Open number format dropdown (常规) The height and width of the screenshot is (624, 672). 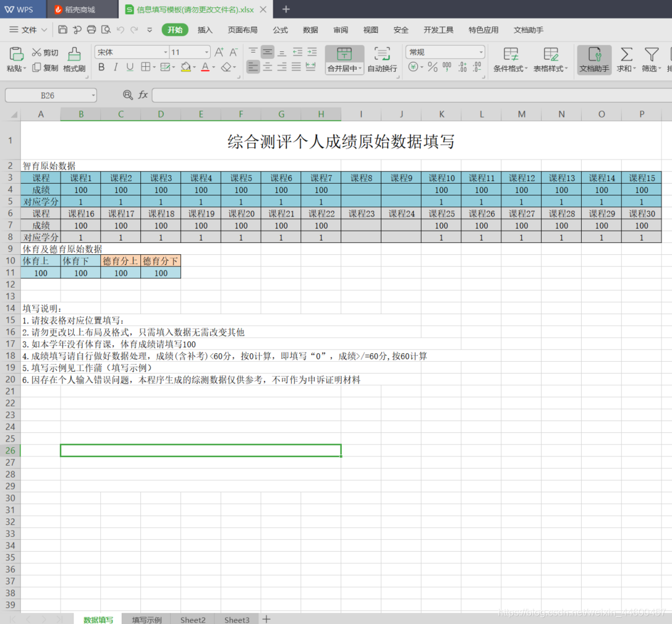click(x=481, y=53)
